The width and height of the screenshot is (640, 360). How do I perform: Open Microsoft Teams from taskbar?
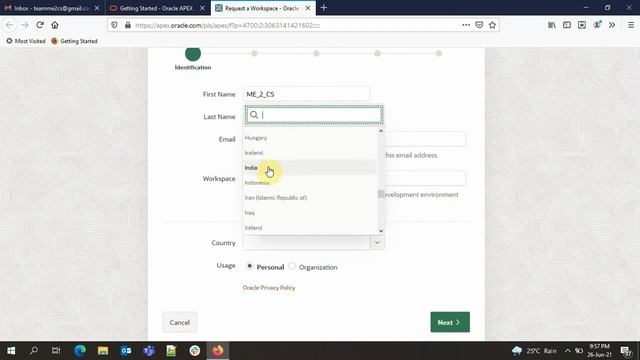pyautogui.click(x=149, y=351)
